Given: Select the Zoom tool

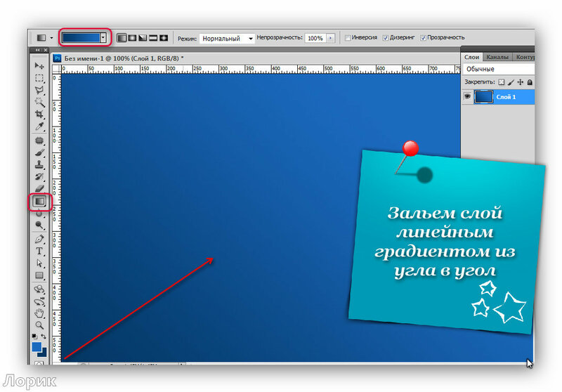Looking at the screenshot, I should [x=39, y=325].
